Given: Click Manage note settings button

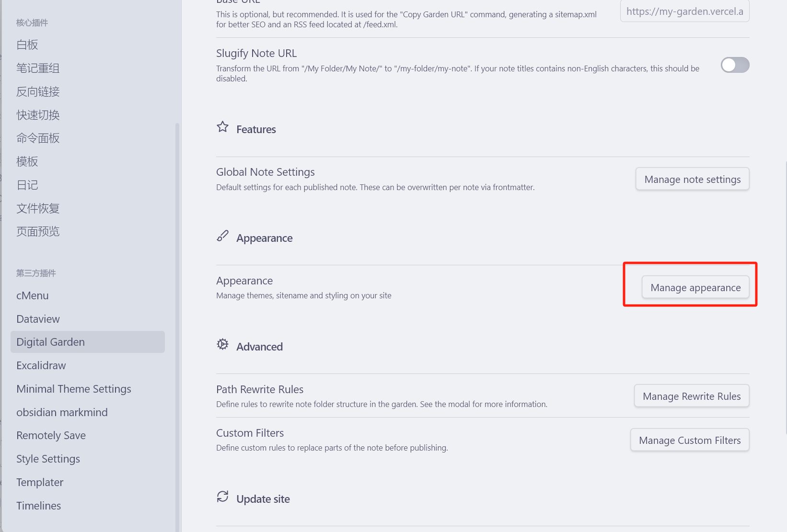Looking at the screenshot, I should click(x=692, y=179).
